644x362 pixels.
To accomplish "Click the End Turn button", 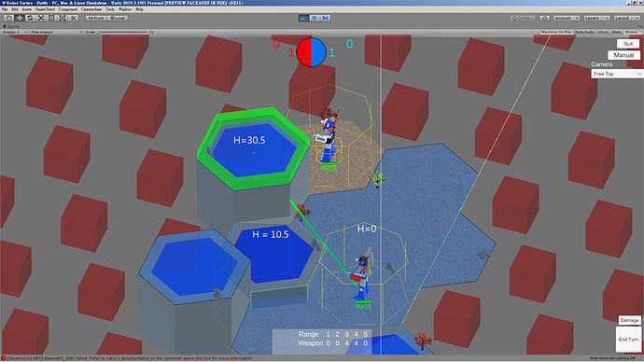I will point(628,340).
